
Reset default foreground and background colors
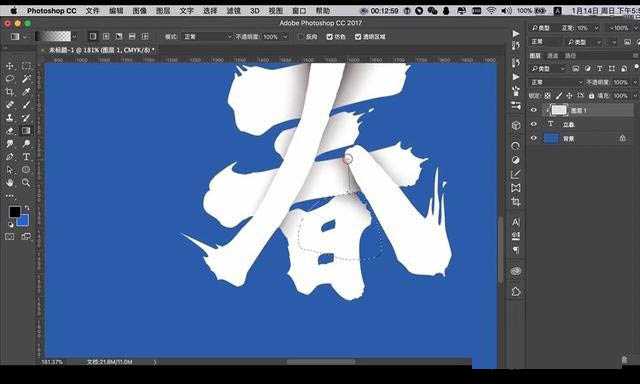point(11,224)
